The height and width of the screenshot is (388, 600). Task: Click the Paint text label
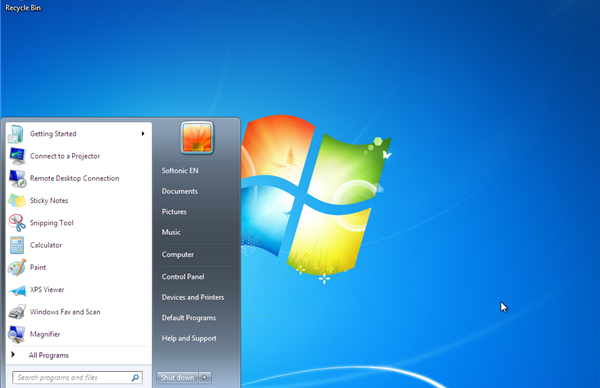[x=38, y=267]
